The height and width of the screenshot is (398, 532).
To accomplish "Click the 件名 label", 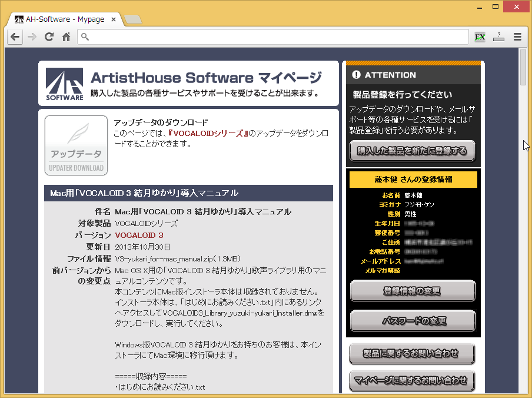I will [103, 212].
